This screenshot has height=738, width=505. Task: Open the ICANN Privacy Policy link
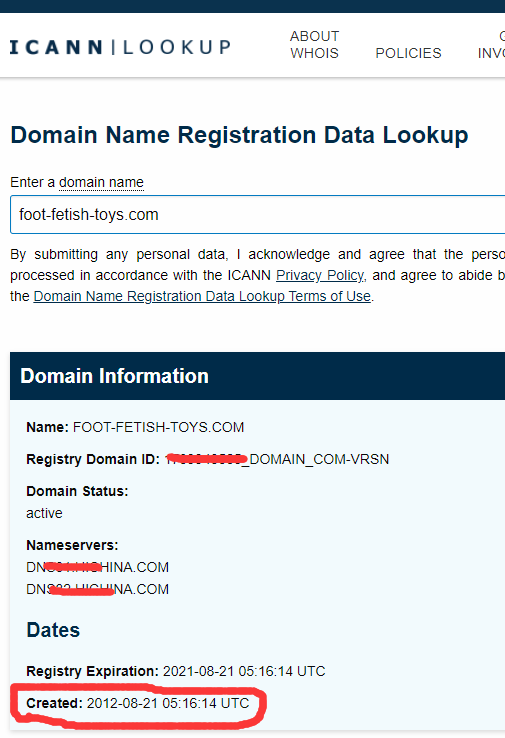click(x=321, y=275)
